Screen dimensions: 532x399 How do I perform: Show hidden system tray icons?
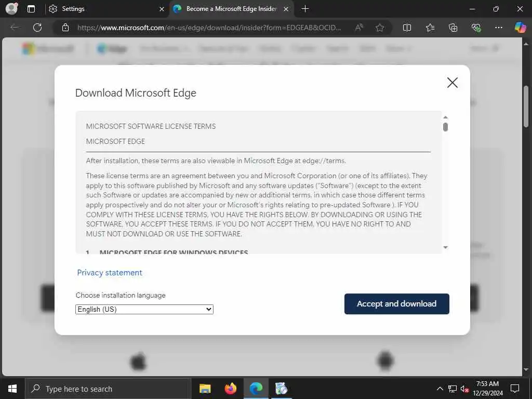pyautogui.click(x=440, y=389)
